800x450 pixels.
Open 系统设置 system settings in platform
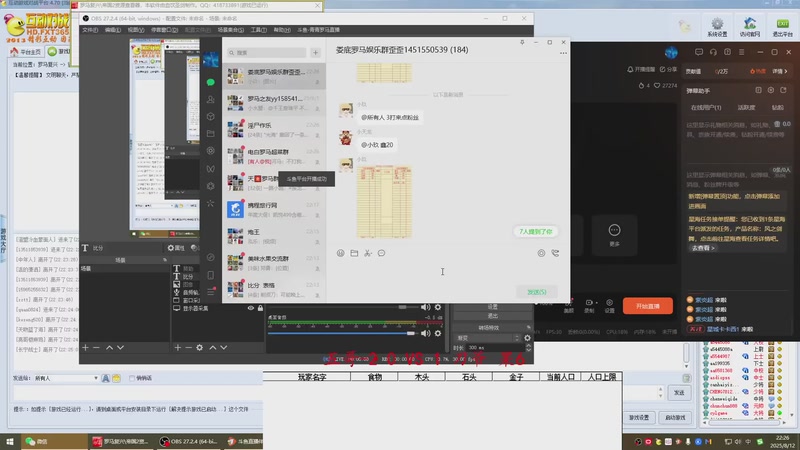coord(717,27)
